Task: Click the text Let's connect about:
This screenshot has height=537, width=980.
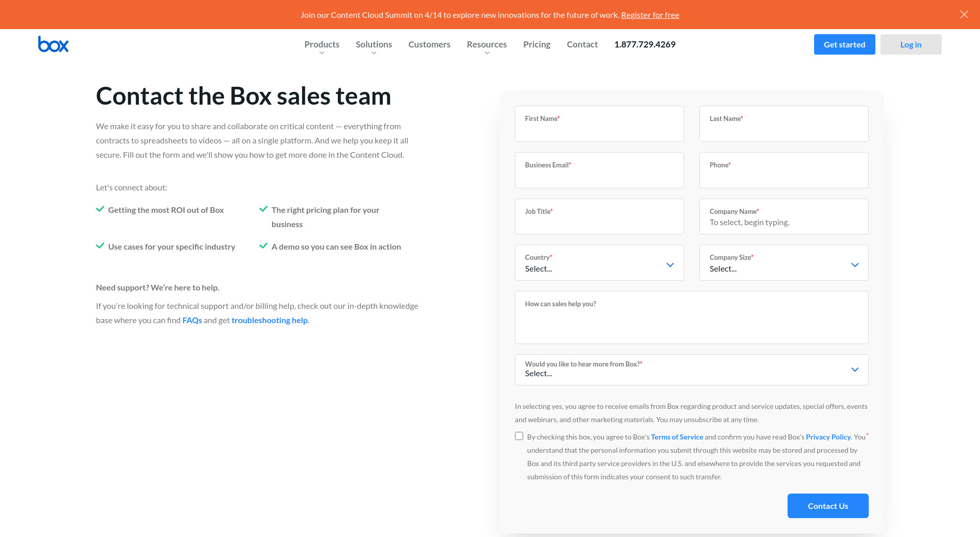Action: (x=132, y=187)
